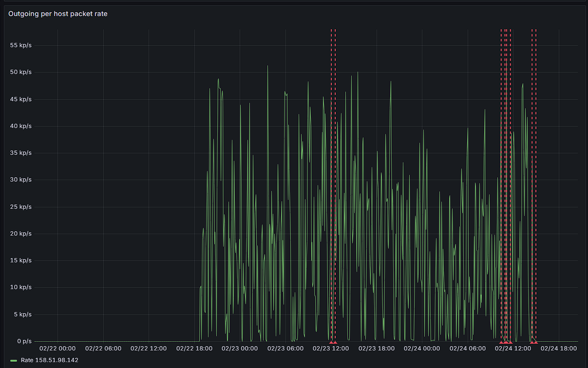Click the 02/23 00:00 x-axis label

coord(240,349)
